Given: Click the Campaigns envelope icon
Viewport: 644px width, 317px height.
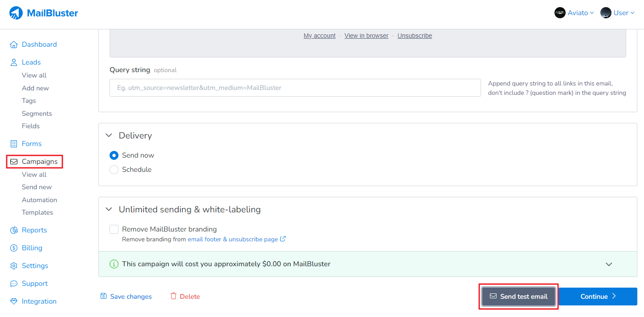Looking at the screenshot, I should [x=13, y=161].
